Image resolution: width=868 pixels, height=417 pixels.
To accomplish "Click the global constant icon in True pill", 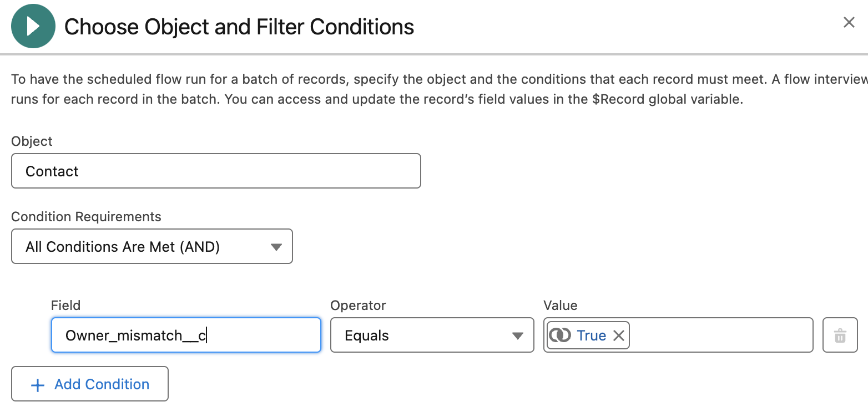I will coord(560,335).
